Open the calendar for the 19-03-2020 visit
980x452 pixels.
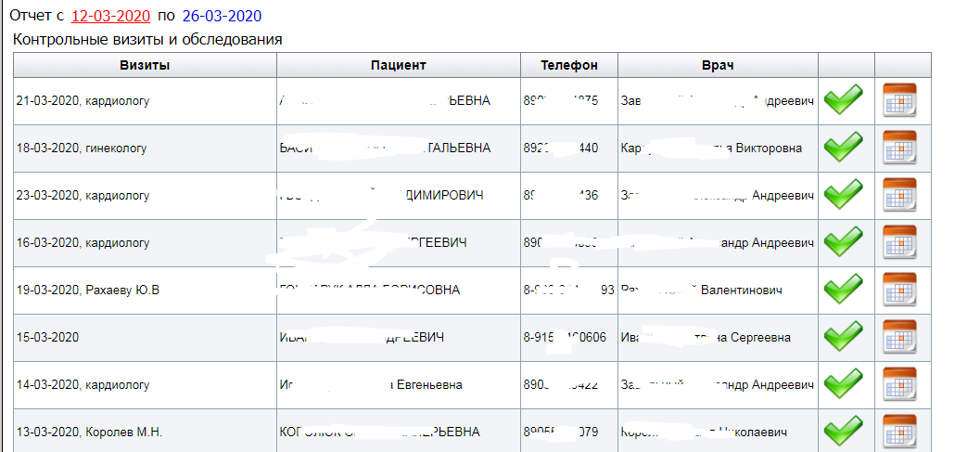[899, 290]
